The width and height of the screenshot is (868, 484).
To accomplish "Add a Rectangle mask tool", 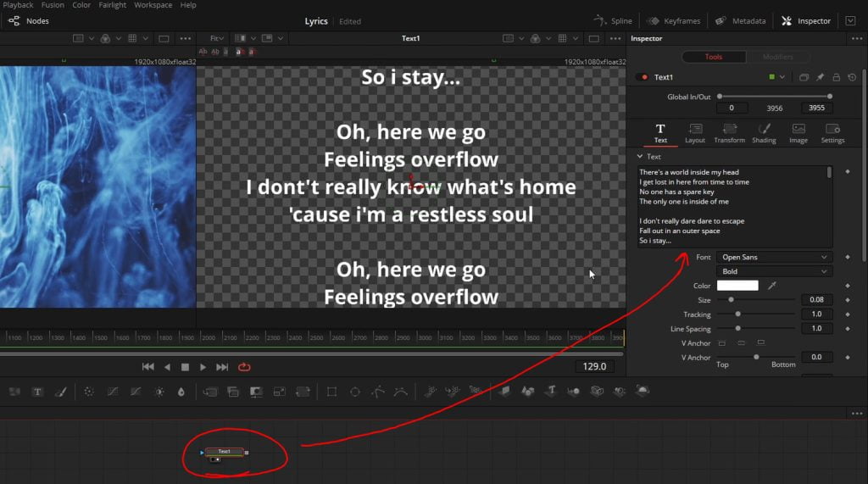I will 331,392.
